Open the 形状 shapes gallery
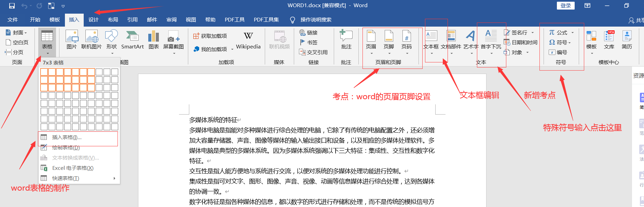This screenshot has width=644, height=207. tap(111, 42)
